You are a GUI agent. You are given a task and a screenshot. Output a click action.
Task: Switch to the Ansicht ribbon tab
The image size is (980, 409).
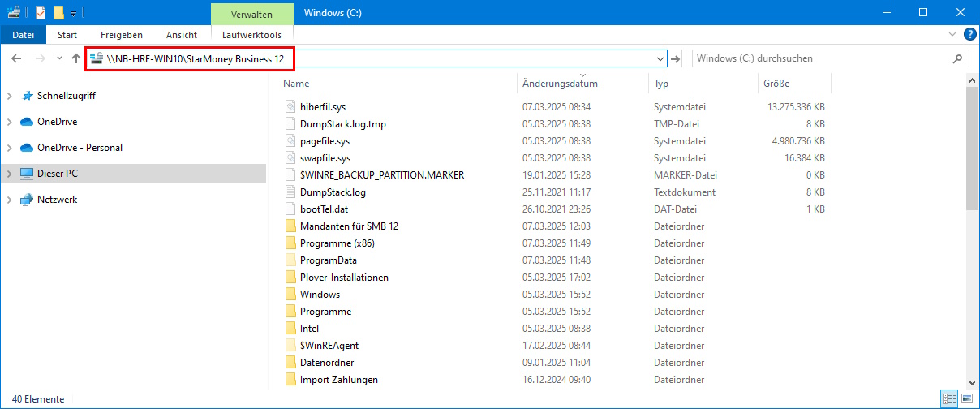[182, 35]
